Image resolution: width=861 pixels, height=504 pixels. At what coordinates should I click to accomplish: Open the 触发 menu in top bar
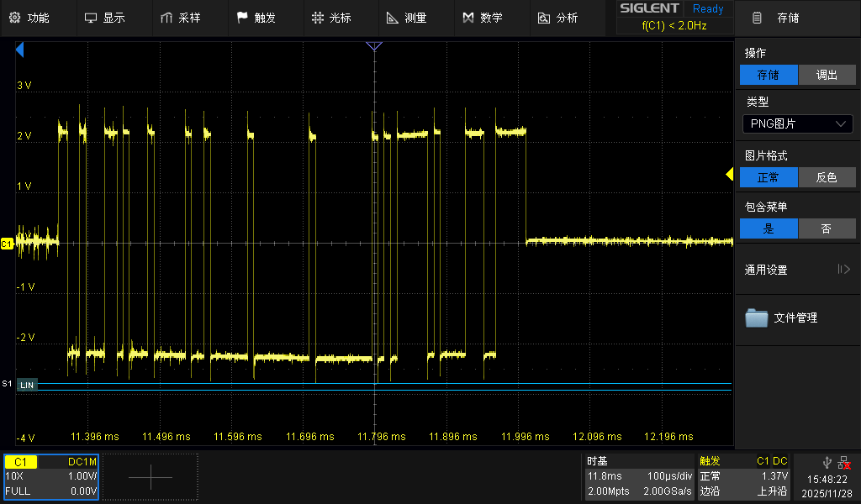pos(256,18)
